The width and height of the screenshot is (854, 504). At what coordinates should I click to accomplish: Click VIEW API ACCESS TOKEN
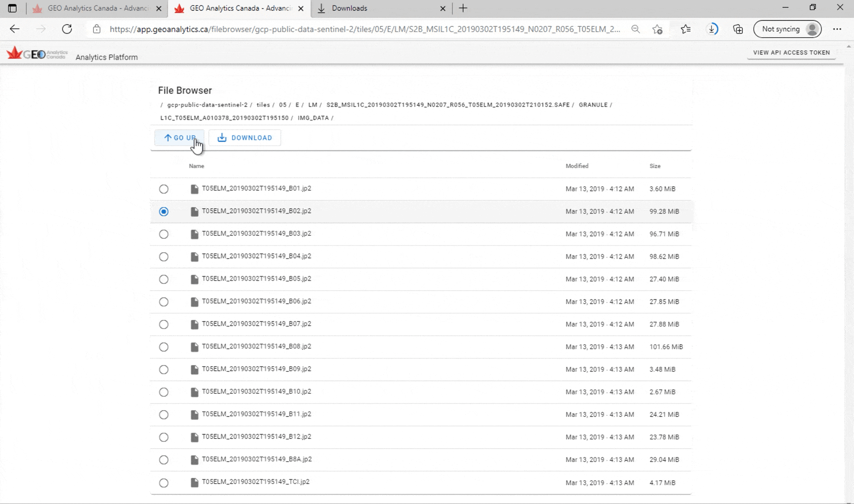tap(791, 52)
